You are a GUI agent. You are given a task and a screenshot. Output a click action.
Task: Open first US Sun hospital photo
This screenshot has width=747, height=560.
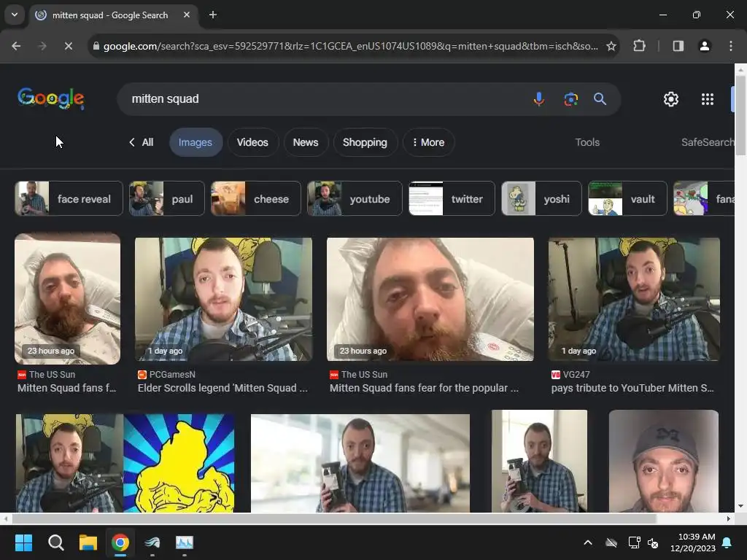pos(67,298)
